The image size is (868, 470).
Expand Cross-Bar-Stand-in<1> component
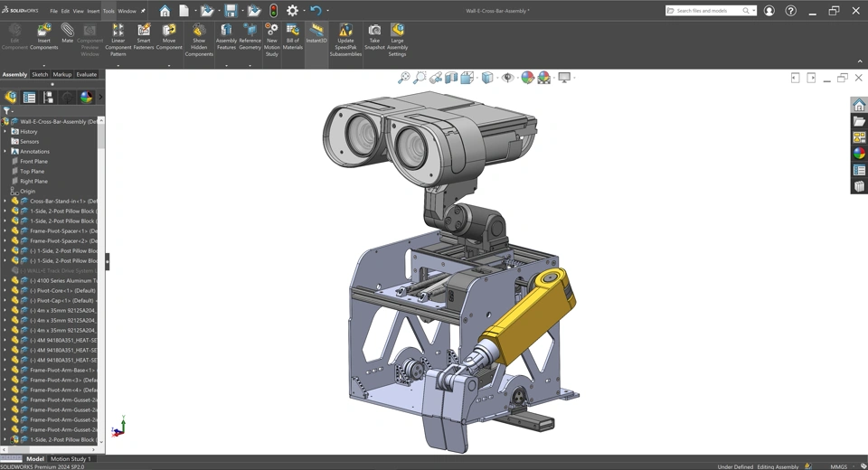pyautogui.click(x=5, y=202)
